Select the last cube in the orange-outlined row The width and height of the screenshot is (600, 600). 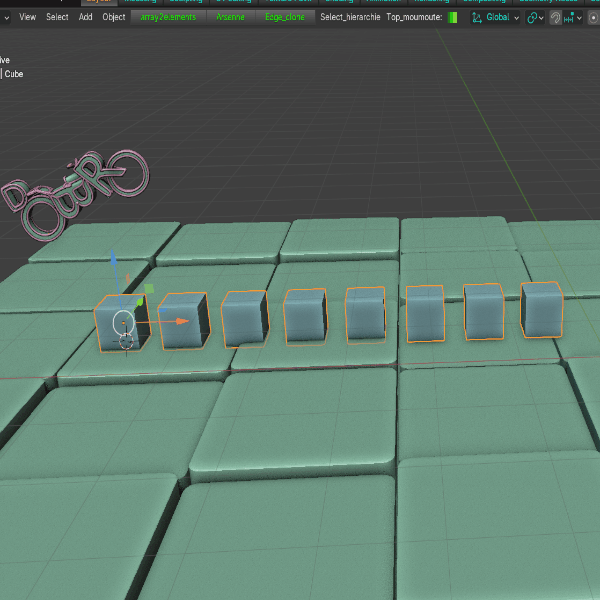coord(542,310)
